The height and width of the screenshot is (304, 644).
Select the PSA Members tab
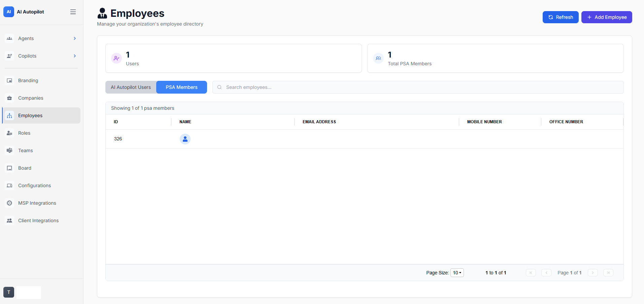[x=182, y=87]
